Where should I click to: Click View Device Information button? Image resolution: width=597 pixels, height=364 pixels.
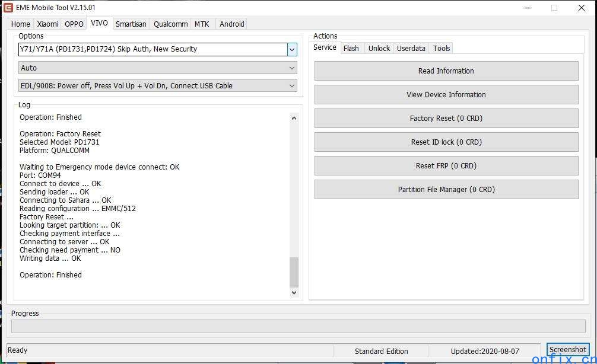(446, 95)
